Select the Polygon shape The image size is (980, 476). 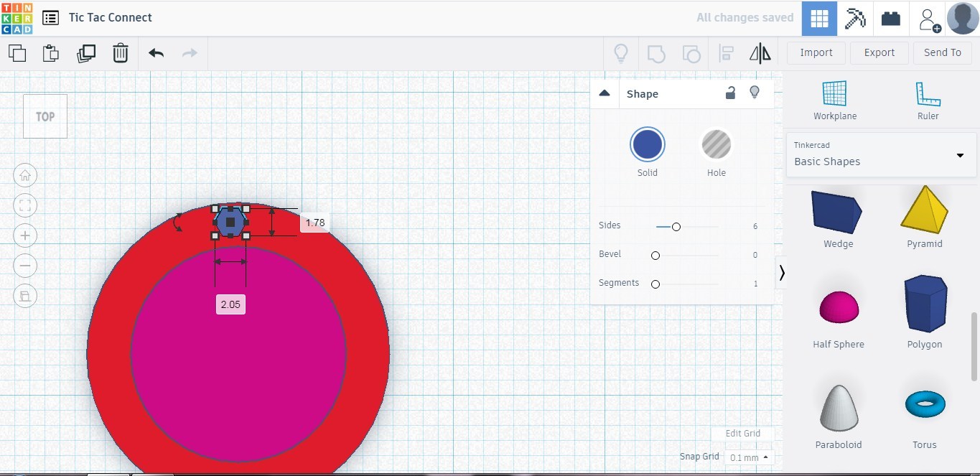pos(925,310)
